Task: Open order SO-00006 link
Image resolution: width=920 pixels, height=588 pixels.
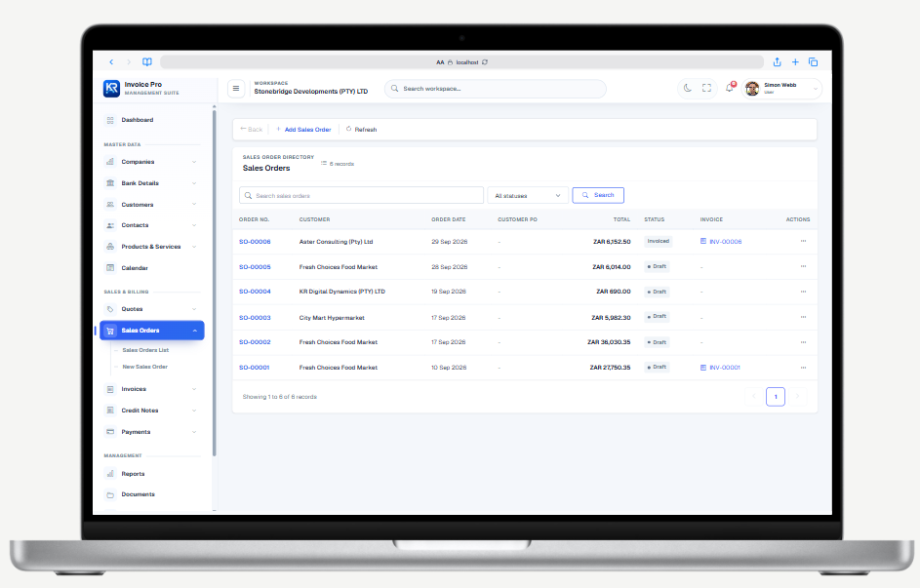Action: pyautogui.click(x=255, y=242)
